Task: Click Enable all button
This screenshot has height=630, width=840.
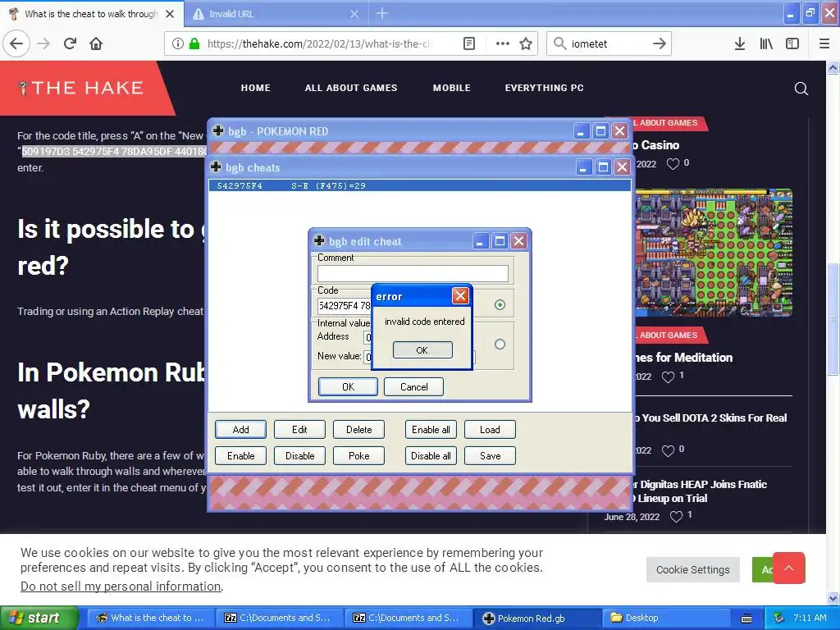Action: tap(431, 430)
